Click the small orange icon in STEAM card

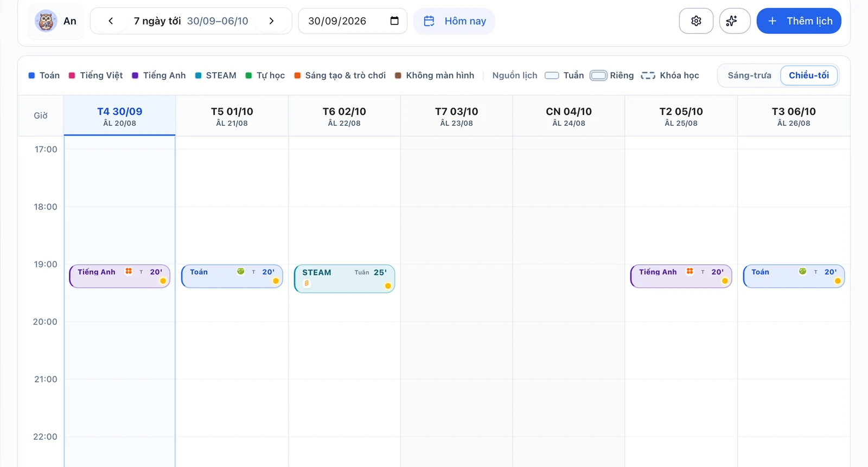(307, 283)
